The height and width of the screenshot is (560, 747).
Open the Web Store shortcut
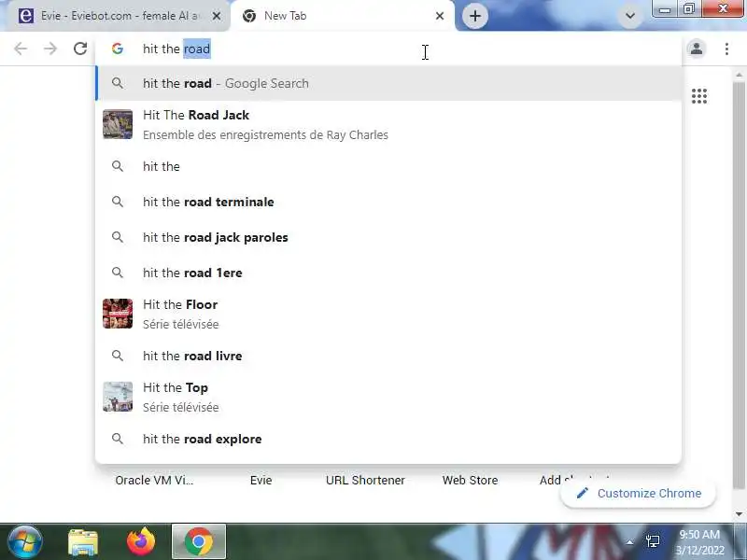click(470, 480)
